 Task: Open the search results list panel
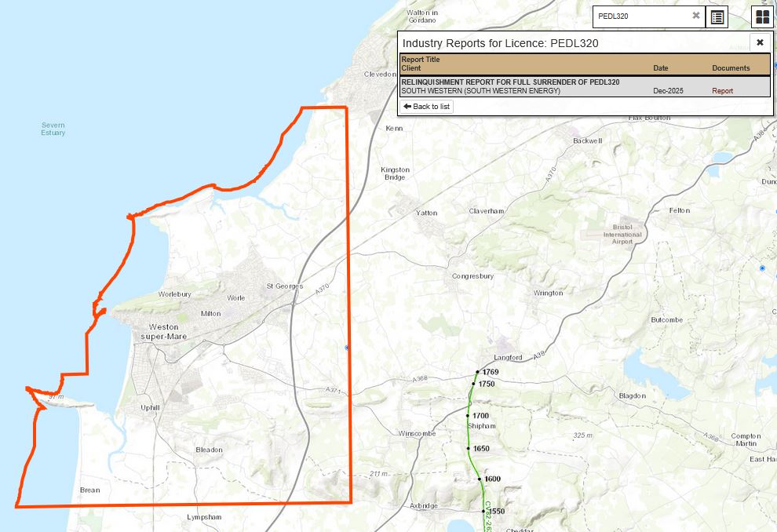[x=717, y=16]
